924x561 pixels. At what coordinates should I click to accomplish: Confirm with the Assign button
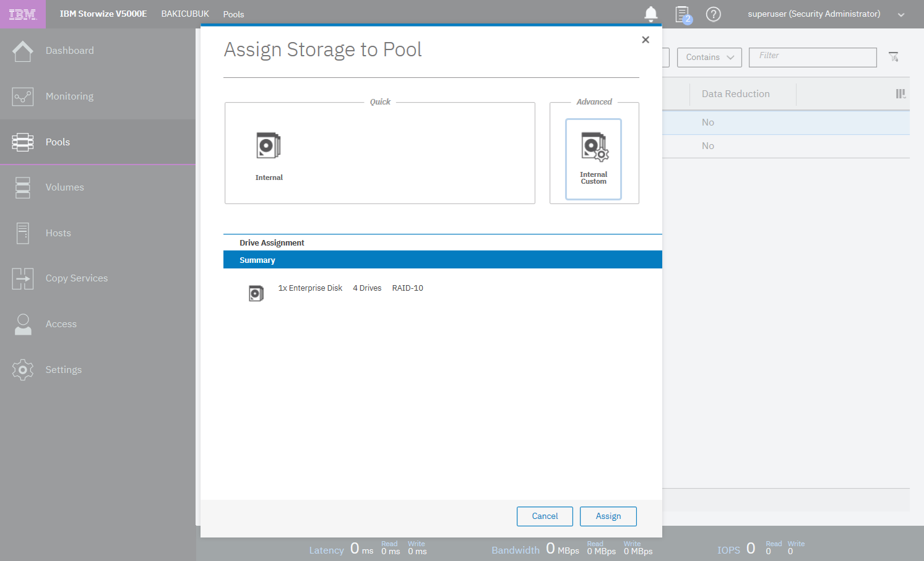click(x=608, y=516)
